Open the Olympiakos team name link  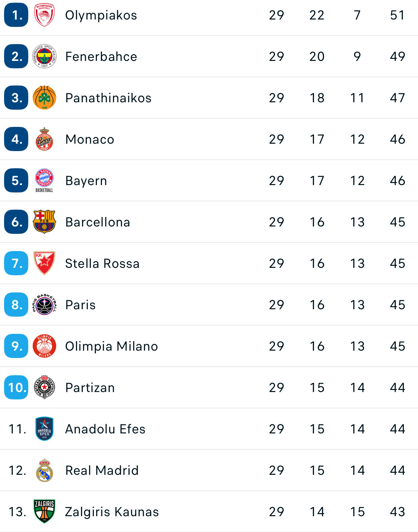click(x=101, y=15)
